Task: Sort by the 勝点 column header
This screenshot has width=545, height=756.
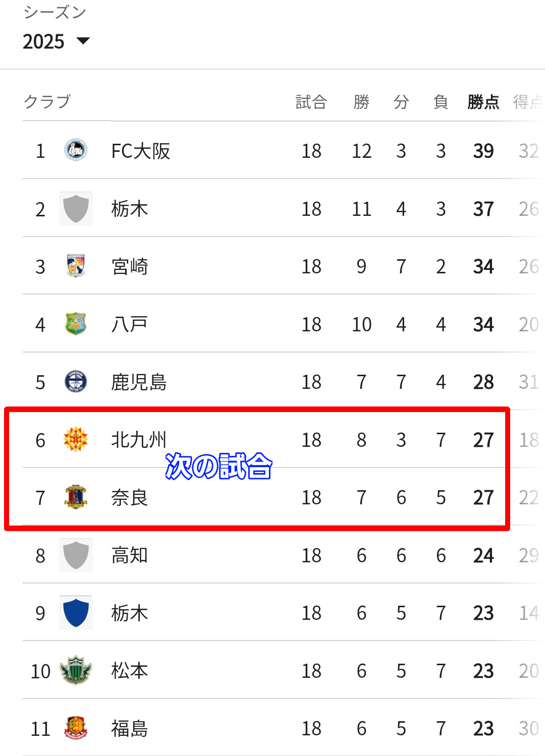Action: pyautogui.click(x=483, y=102)
